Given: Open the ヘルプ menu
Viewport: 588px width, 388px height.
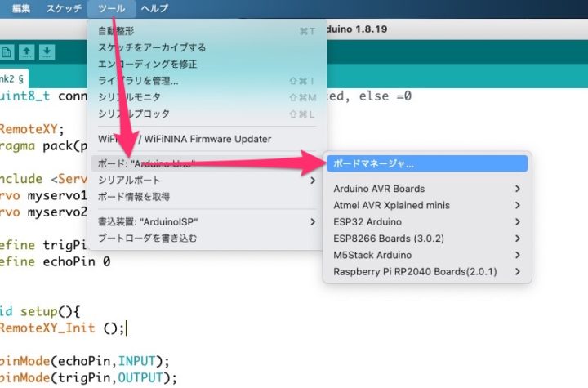Looking at the screenshot, I should pyautogui.click(x=154, y=9).
